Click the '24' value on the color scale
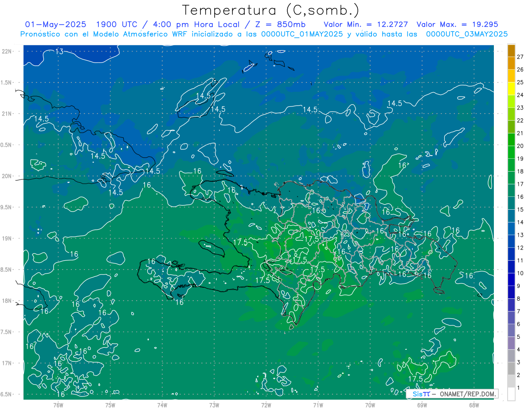 click(x=520, y=95)
